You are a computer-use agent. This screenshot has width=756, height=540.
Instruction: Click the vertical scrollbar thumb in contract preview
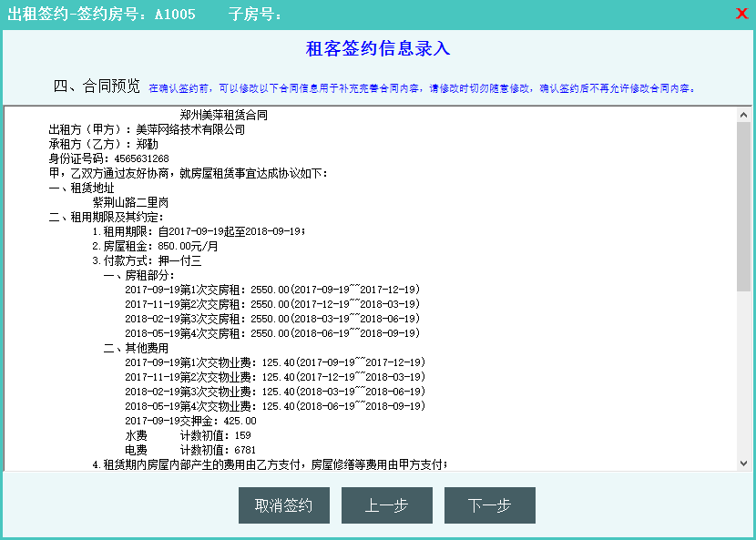743,205
